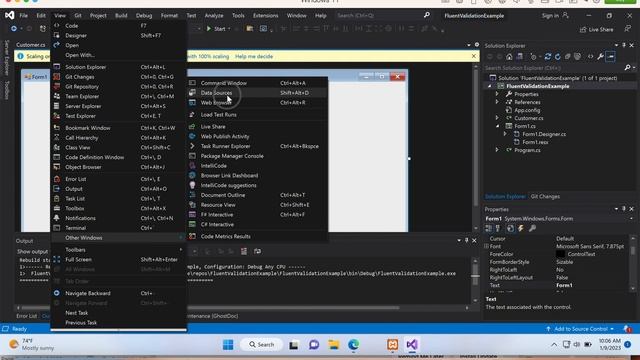The image size is (640, 360).
Task: Select Solution Explorer in the View menu
Action: 118,67
